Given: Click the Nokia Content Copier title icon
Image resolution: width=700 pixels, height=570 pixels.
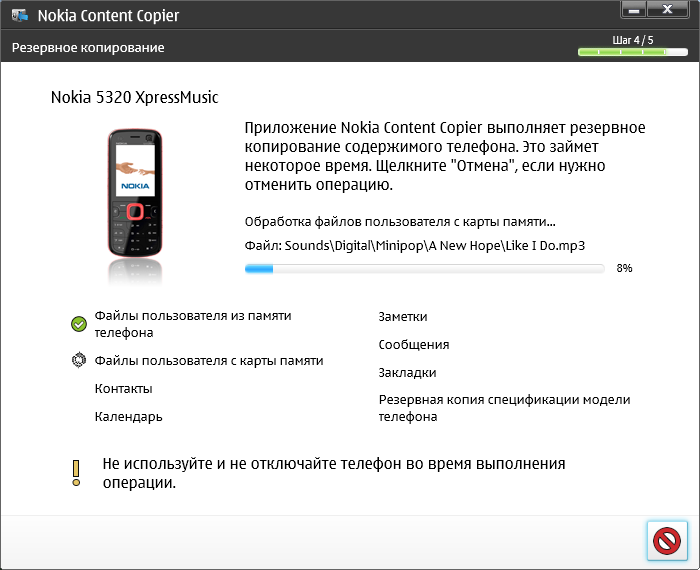Looking at the screenshot, I should [x=20, y=16].
